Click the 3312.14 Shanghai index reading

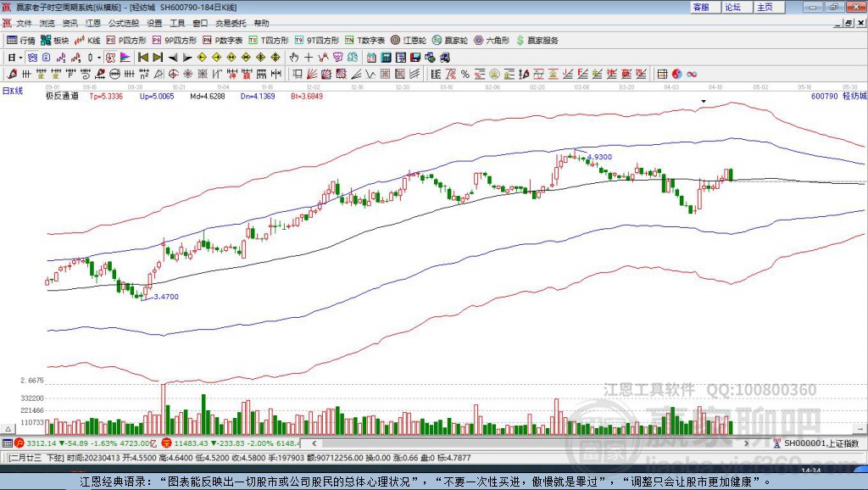coord(42,443)
